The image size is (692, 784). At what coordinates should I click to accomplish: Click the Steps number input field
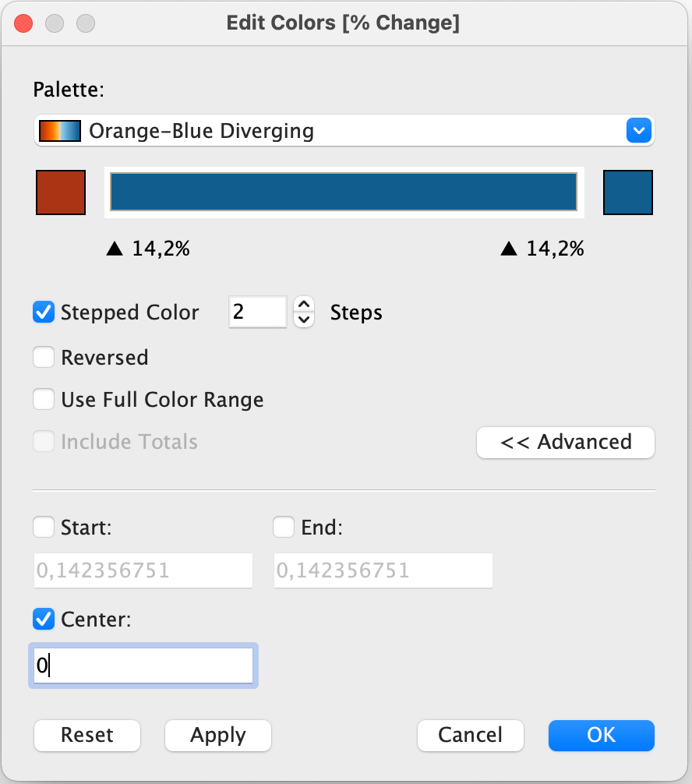point(257,313)
